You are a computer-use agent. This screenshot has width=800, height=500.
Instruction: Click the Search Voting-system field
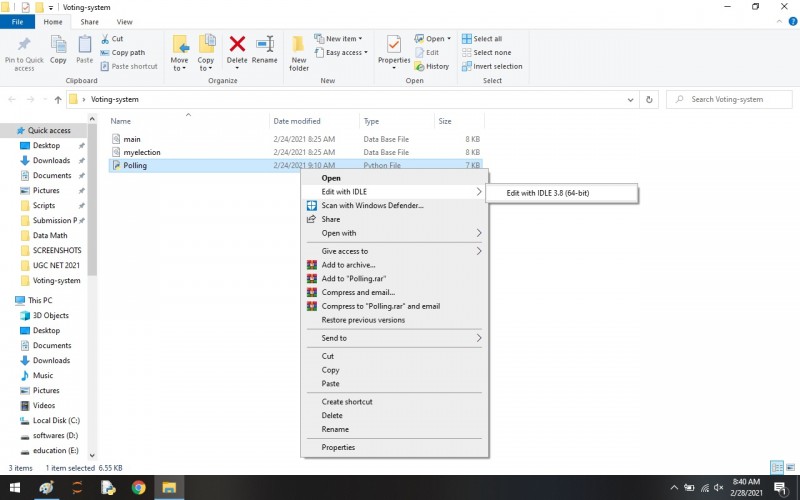coord(730,99)
